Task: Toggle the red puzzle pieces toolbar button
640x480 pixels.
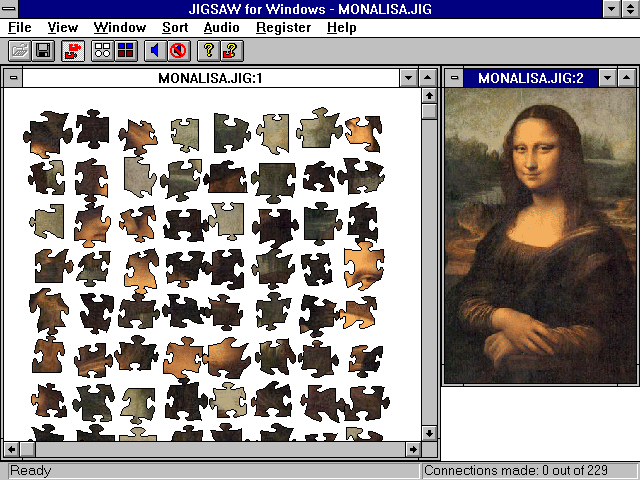Action: 73,51
